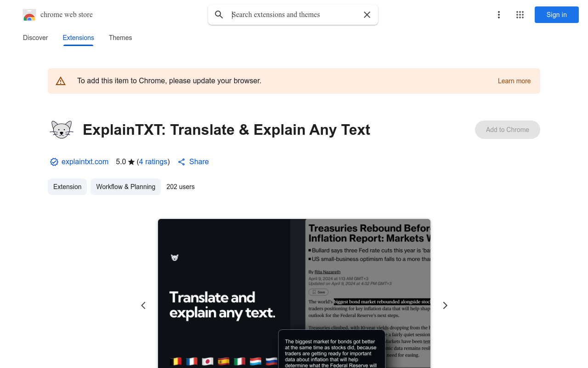Show next screenshot with right arrow

click(445, 305)
